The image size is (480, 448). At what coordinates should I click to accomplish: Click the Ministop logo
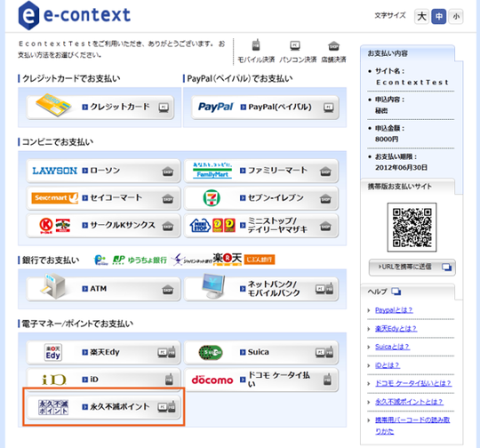click(200, 226)
